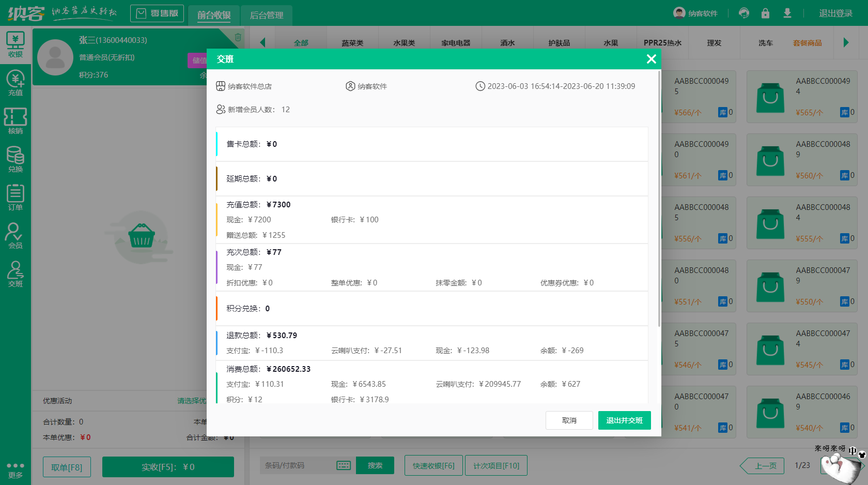Viewport: 868px width, 485px height.
Task: Switch to the 后台管理 tab
Action: coord(266,16)
